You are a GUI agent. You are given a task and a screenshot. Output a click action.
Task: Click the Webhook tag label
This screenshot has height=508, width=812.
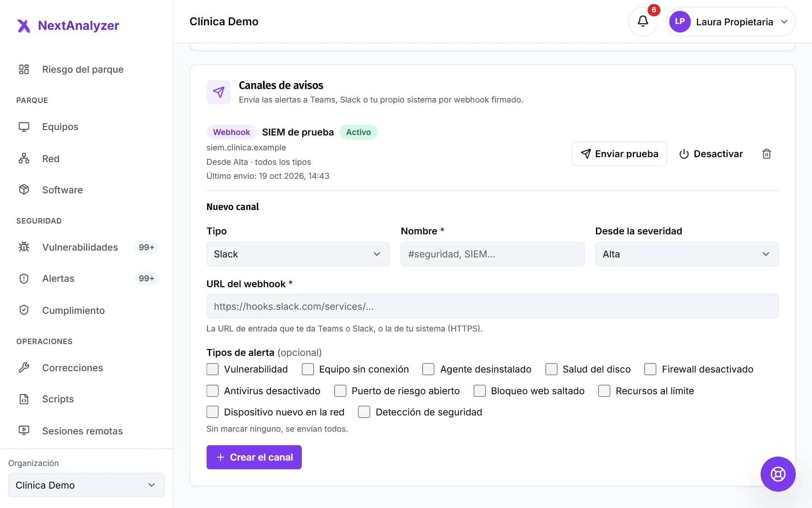coord(231,132)
